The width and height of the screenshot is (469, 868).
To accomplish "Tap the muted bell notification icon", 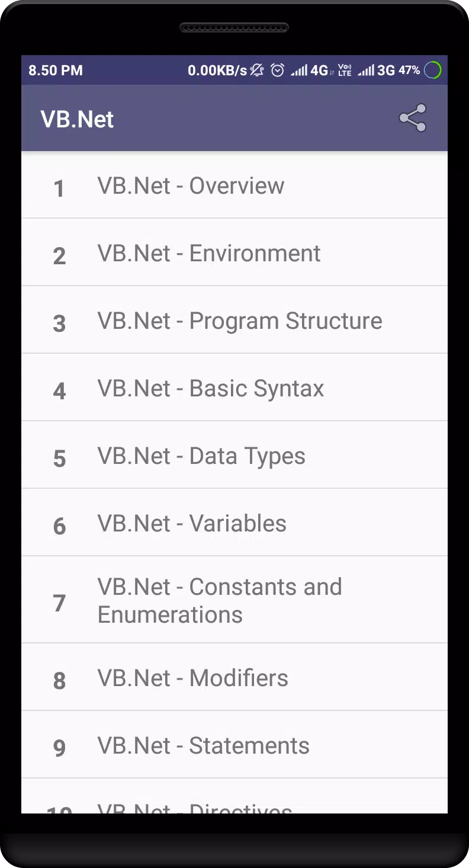I will (x=257, y=71).
